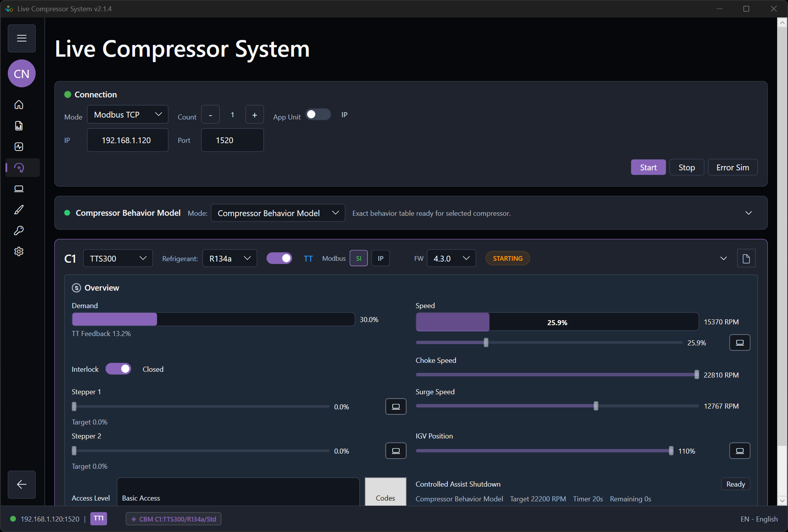Go to the Home sidebar icon
The height and width of the screenshot is (532, 788).
19,105
